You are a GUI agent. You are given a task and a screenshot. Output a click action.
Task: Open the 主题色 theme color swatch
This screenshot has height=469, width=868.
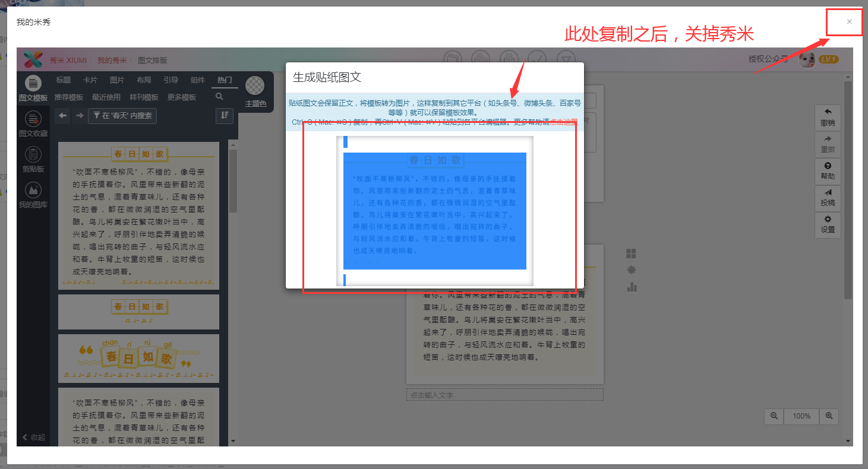pos(255,87)
